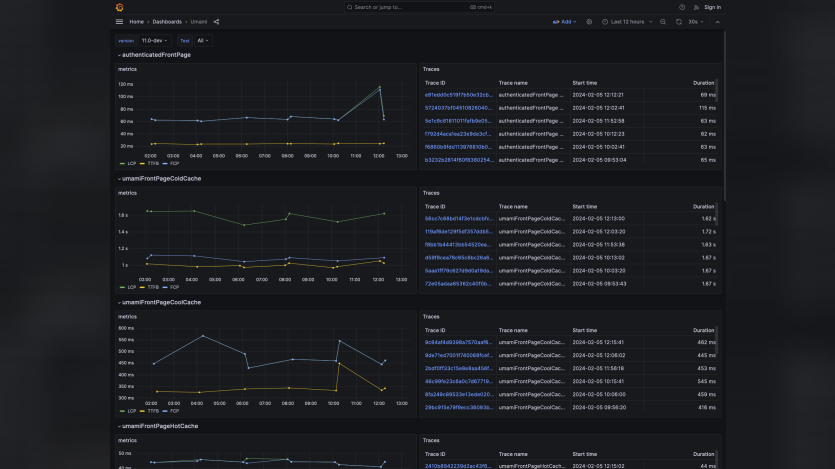Select 115 ms duration cell

[x=708, y=108]
